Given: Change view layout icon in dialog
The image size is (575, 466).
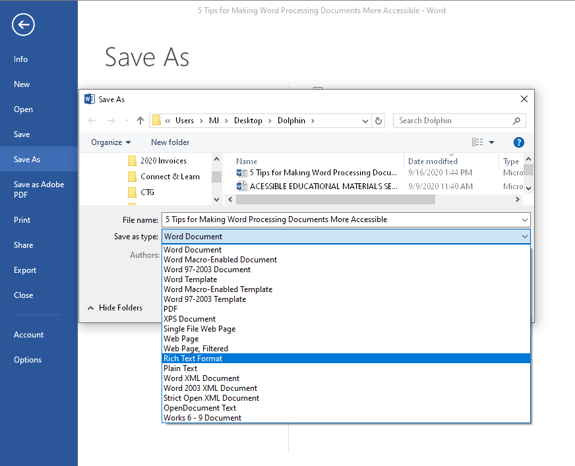Looking at the screenshot, I should tap(477, 142).
